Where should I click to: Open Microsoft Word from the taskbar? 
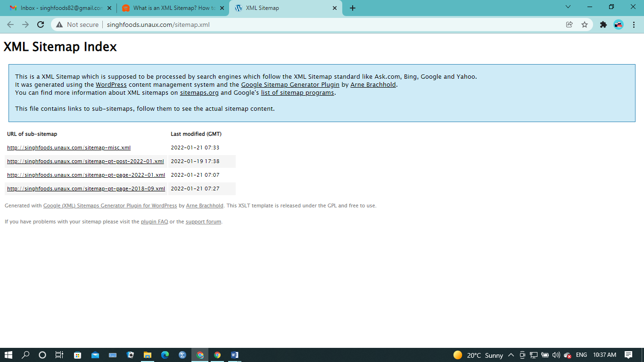coord(235,355)
